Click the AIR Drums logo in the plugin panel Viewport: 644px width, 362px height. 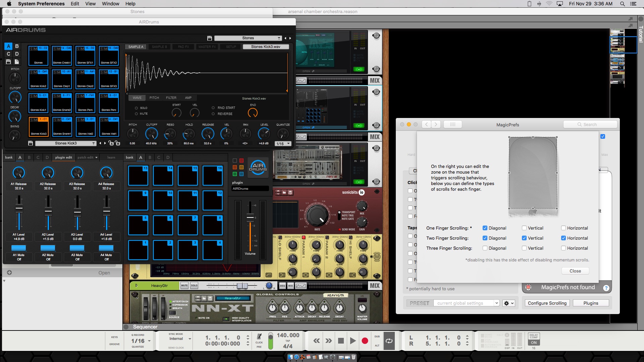(x=258, y=167)
